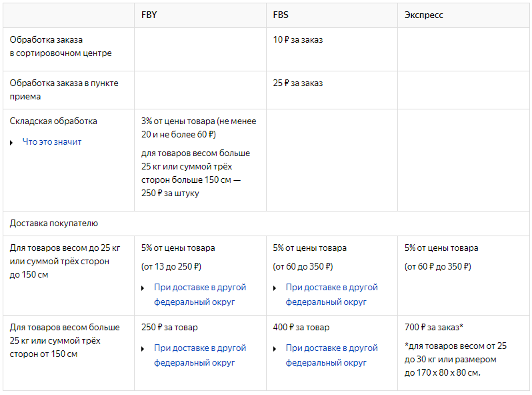The width and height of the screenshot is (532, 395).
Task: Expand the arrow below "250 ₽ за товар"
Action: click(143, 349)
